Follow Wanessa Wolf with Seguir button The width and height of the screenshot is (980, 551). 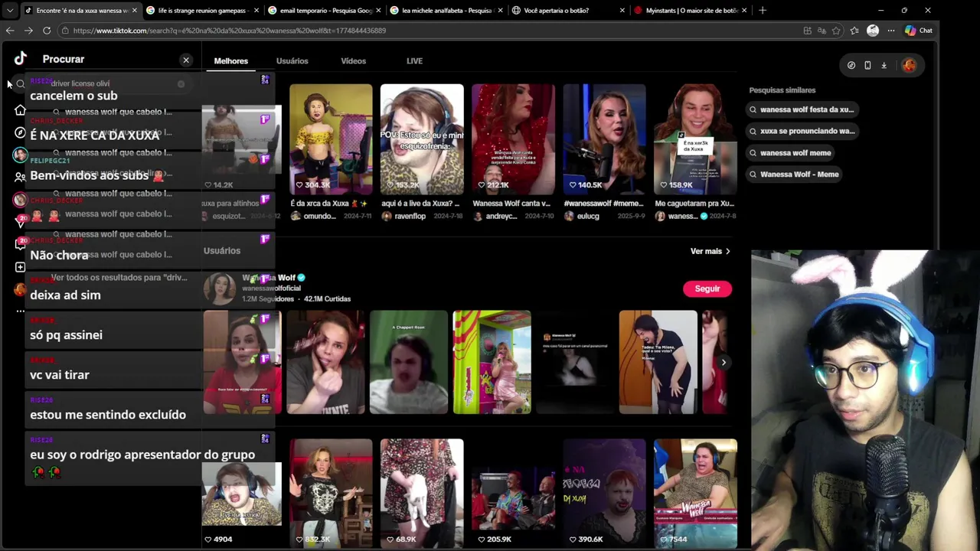pyautogui.click(x=707, y=289)
